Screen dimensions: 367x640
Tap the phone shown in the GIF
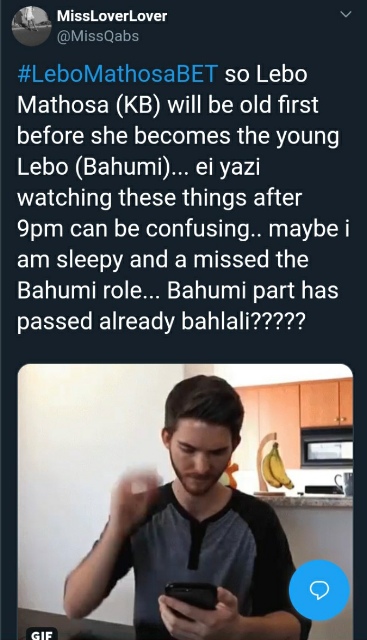click(191, 597)
